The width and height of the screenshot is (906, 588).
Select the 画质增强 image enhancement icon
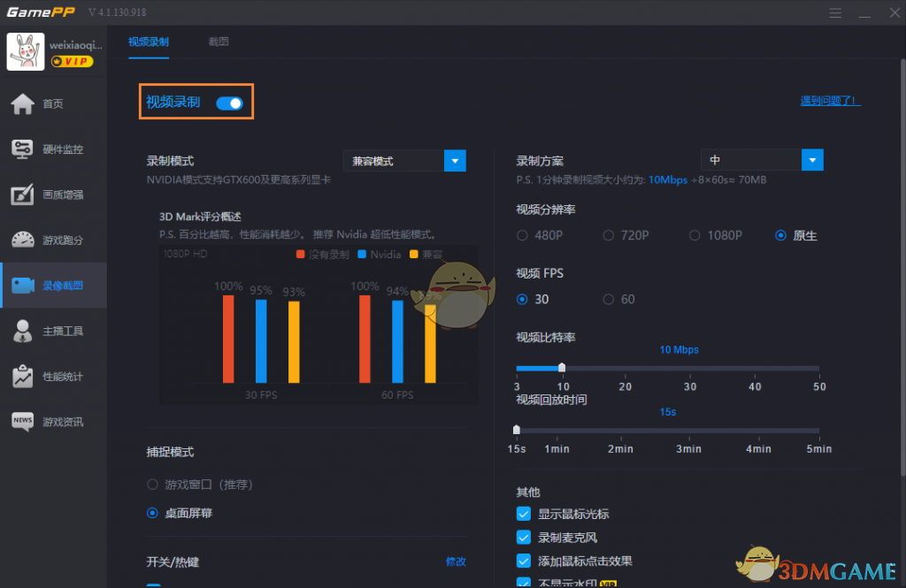point(22,195)
